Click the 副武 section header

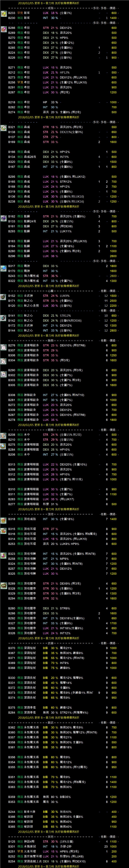coord(50,722)
